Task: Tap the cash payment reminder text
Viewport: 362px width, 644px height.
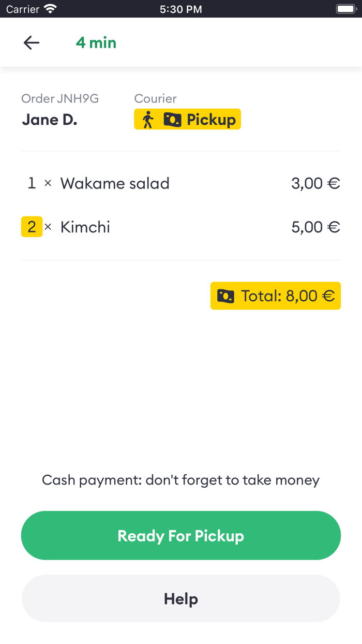Action: (180, 479)
